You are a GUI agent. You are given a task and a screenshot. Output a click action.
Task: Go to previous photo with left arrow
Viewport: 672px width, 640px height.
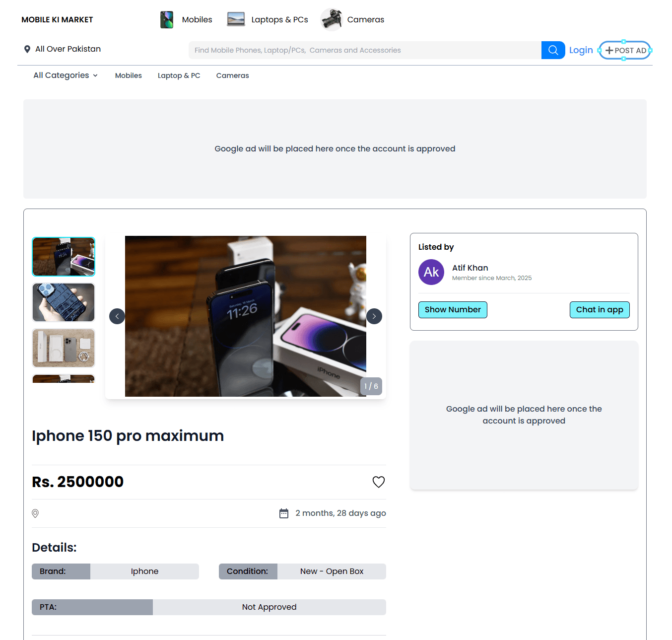[117, 316]
